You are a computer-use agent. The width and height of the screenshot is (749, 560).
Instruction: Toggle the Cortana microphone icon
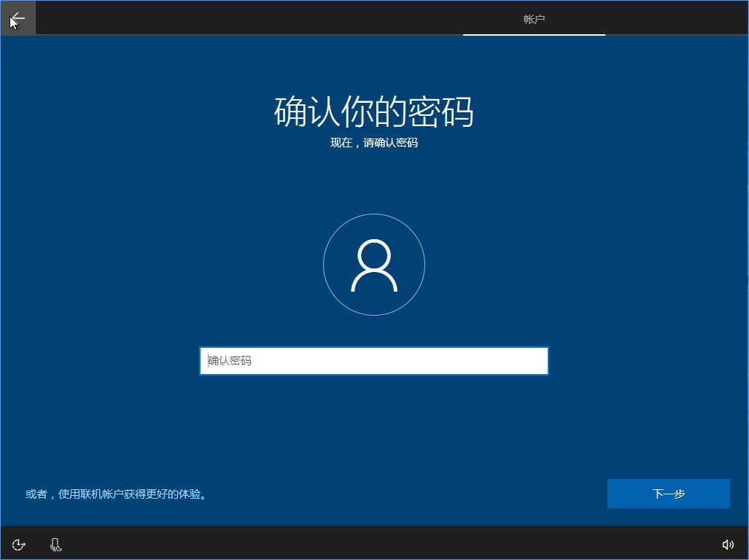point(55,544)
